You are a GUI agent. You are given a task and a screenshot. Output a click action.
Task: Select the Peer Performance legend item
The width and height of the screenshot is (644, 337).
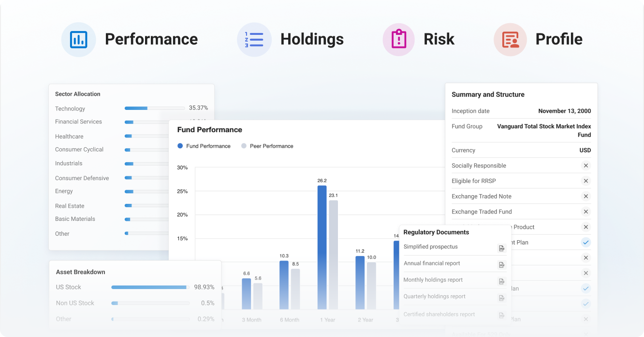click(x=267, y=146)
